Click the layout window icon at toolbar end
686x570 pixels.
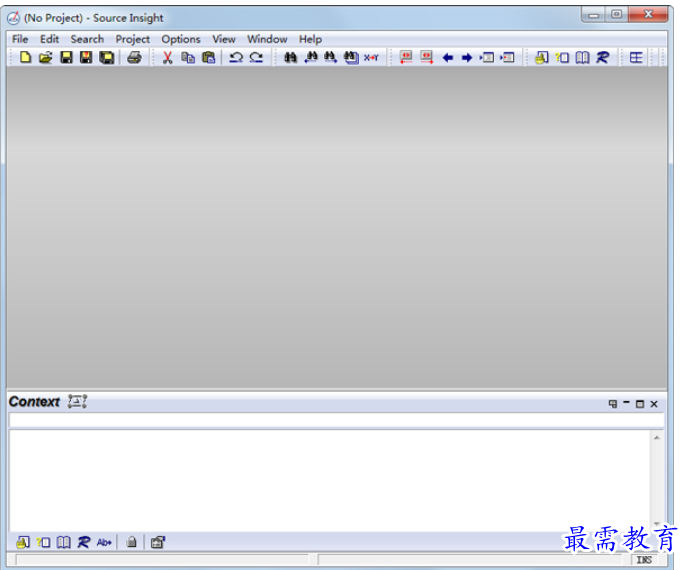pos(636,57)
